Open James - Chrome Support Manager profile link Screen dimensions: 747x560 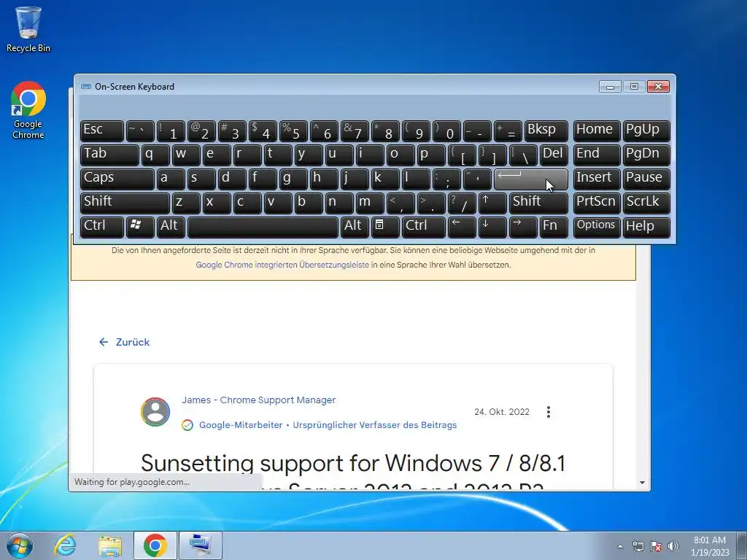coord(259,400)
